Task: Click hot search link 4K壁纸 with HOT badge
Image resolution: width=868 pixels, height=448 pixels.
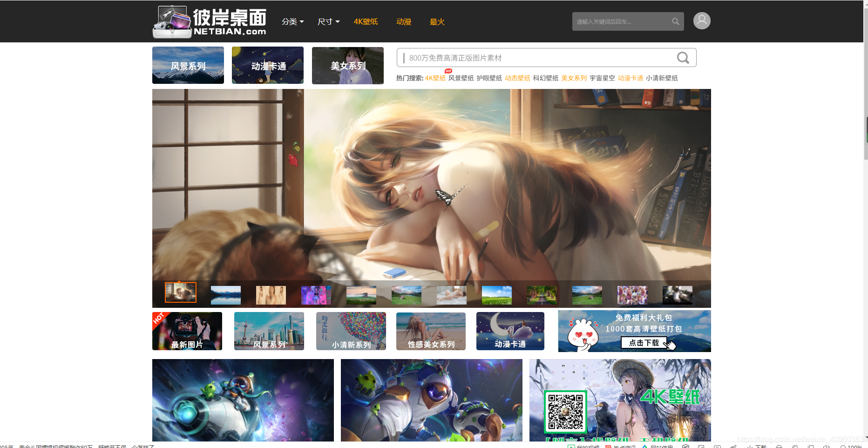Action: click(435, 78)
